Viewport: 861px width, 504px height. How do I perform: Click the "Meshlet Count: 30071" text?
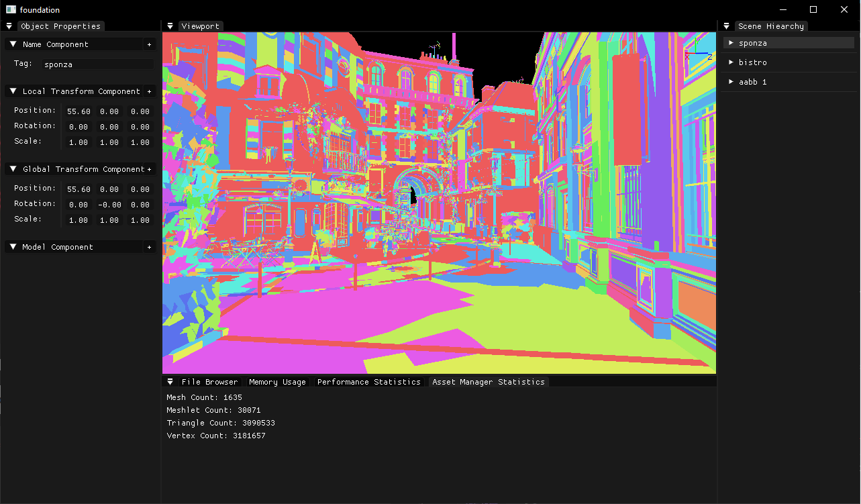[x=213, y=410]
